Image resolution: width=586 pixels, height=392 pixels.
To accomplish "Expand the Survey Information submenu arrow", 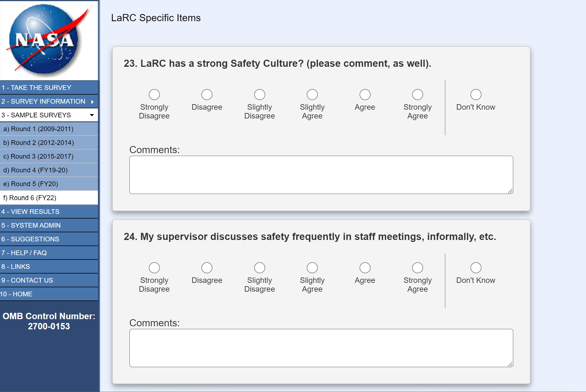I will point(92,102).
